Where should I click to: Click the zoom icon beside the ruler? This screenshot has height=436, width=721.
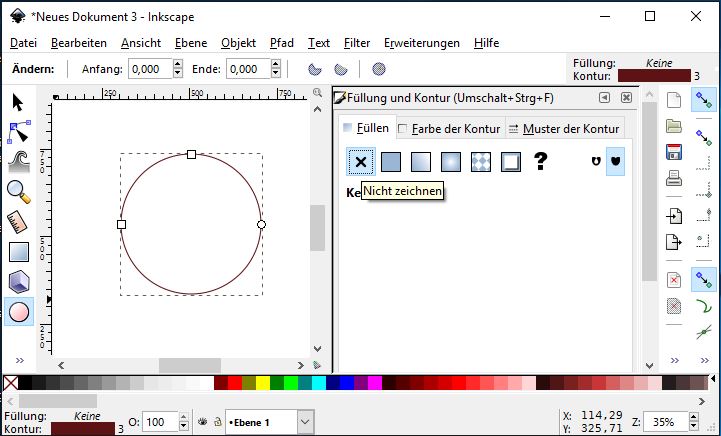[x=317, y=92]
